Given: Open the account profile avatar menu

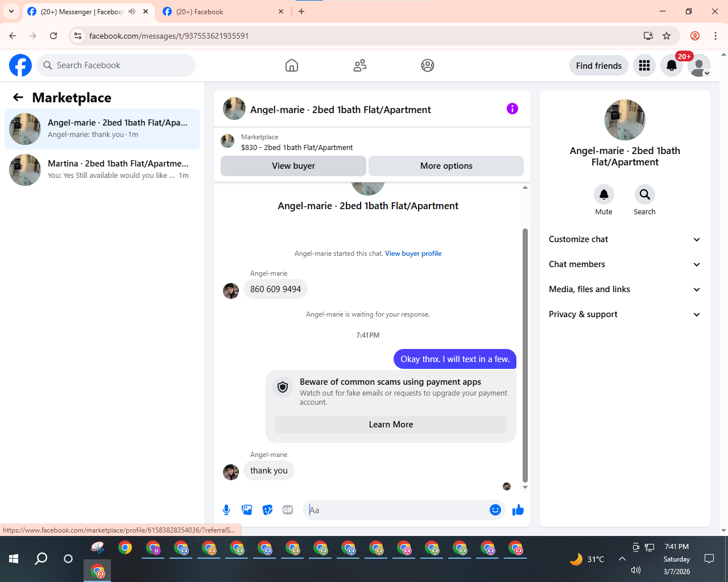Looking at the screenshot, I should tap(699, 65).
